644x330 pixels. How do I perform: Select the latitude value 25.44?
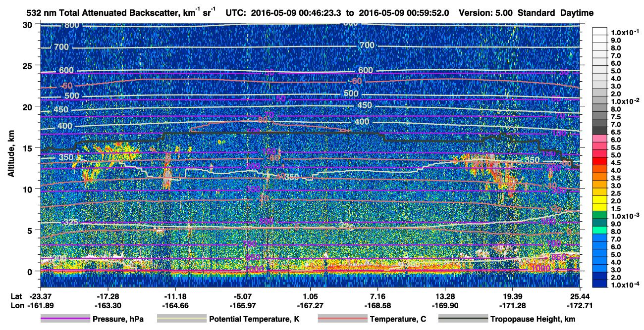(580, 296)
